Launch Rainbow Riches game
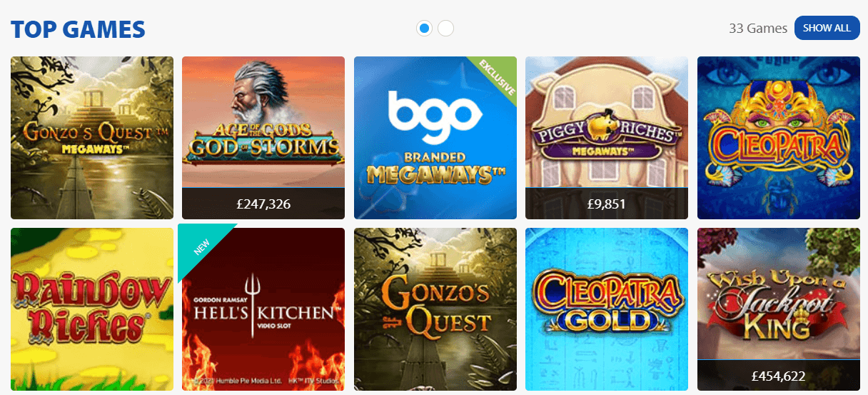The image size is (868, 395). (x=92, y=309)
